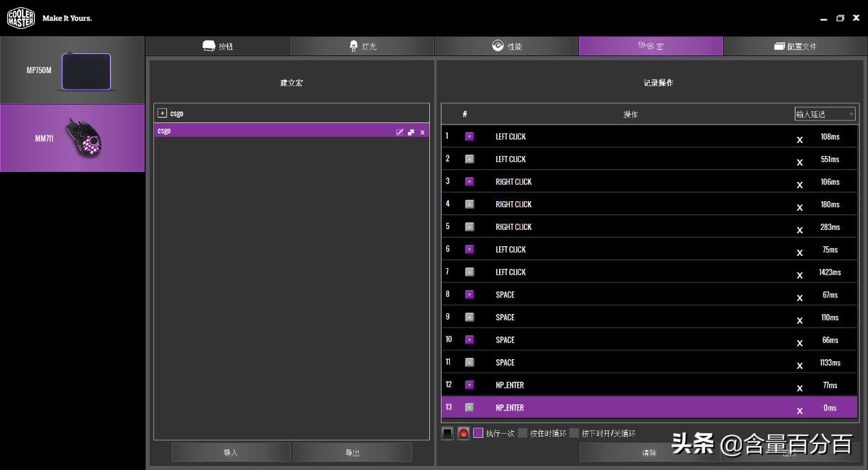
Task: Select the MP750M mousepad device
Action: coord(72,70)
